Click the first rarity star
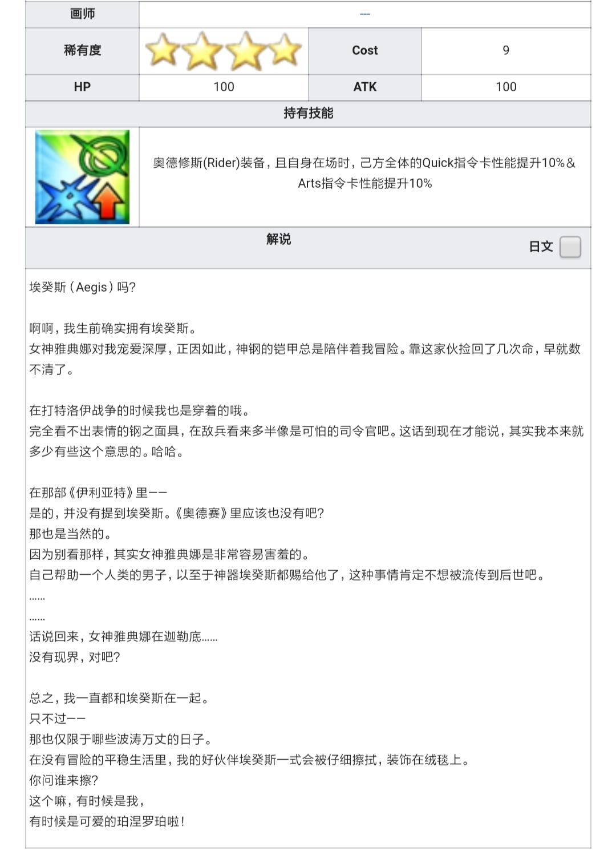Image resolution: width=616 pixels, height=851 pixels. 163,51
